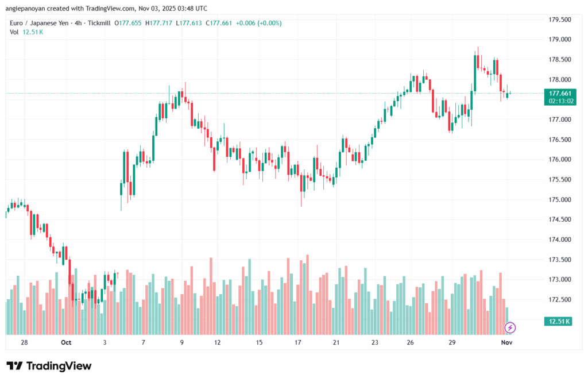Click the 172.500 price scale label
This screenshot has width=588, height=382.
click(x=560, y=300)
